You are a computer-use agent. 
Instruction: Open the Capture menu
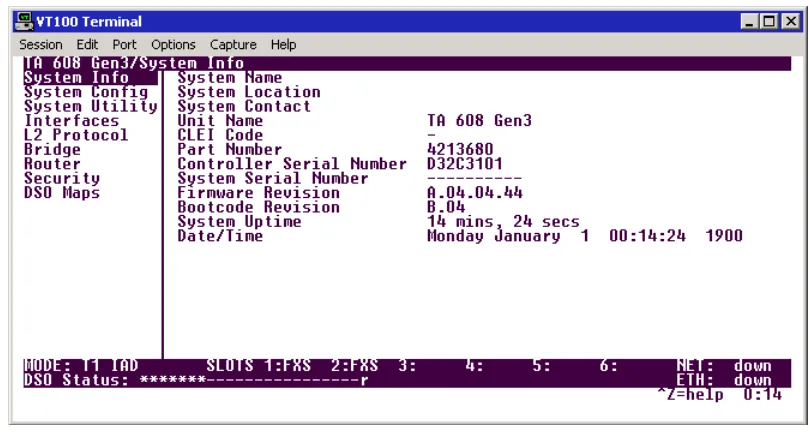click(x=233, y=45)
